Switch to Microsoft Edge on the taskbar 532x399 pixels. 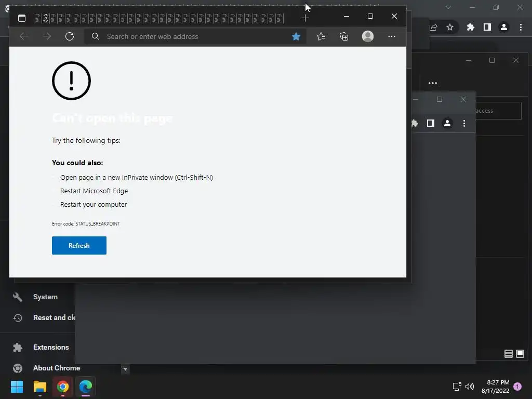coord(86,387)
